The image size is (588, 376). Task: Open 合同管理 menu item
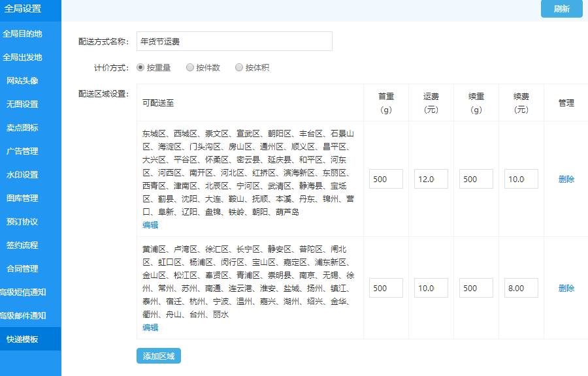23,269
